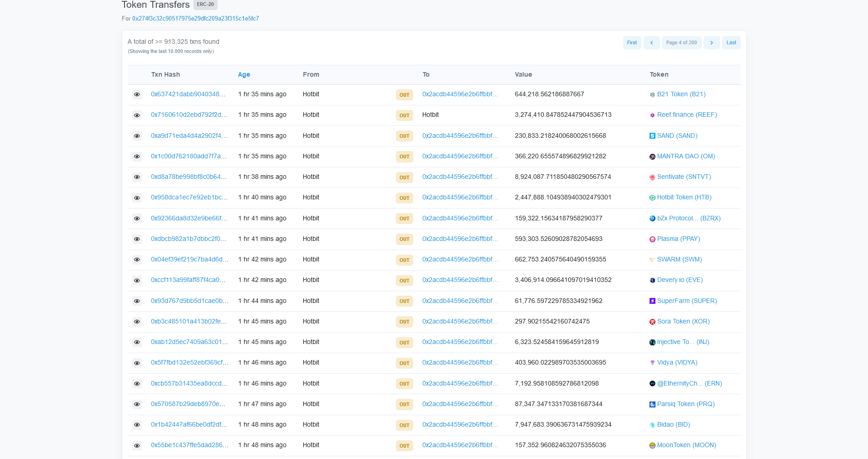868x459 pixels.
Task: Click the Injective token logo
Action: [x=652, y=342]
